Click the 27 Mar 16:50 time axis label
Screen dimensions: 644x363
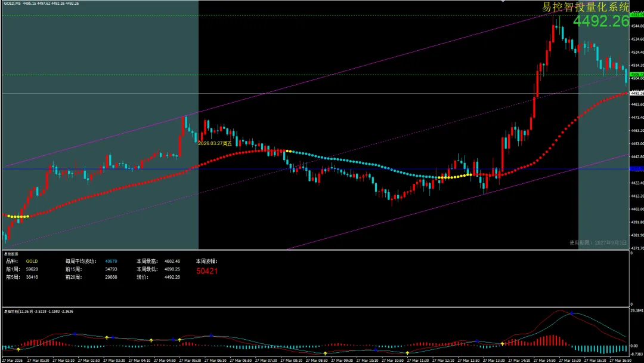pos(621,361)
